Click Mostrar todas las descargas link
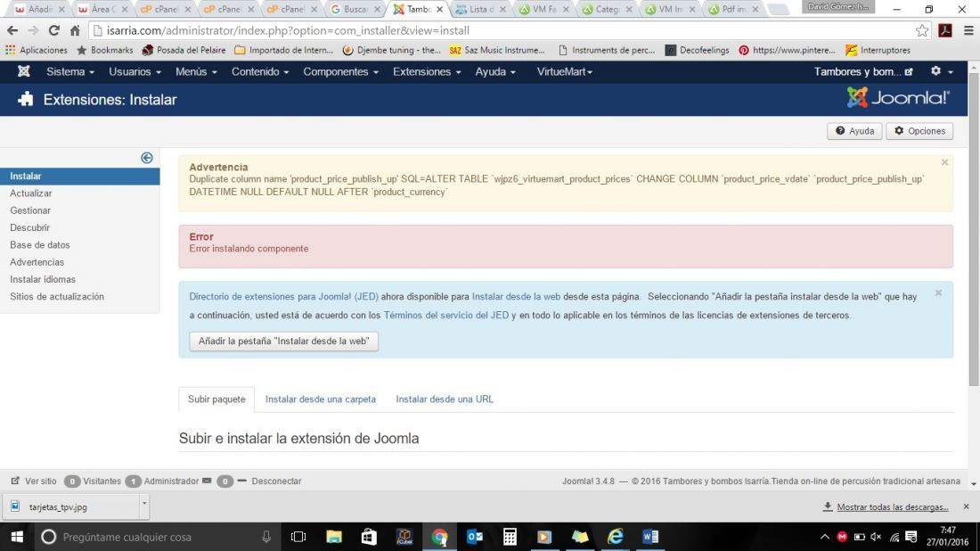 click(x=893, y=506)
